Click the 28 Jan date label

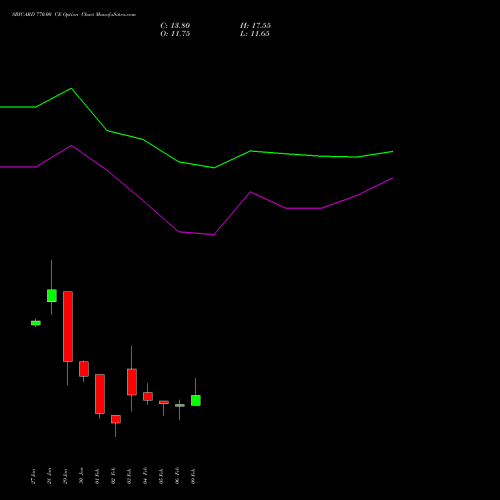coord(49,476)
